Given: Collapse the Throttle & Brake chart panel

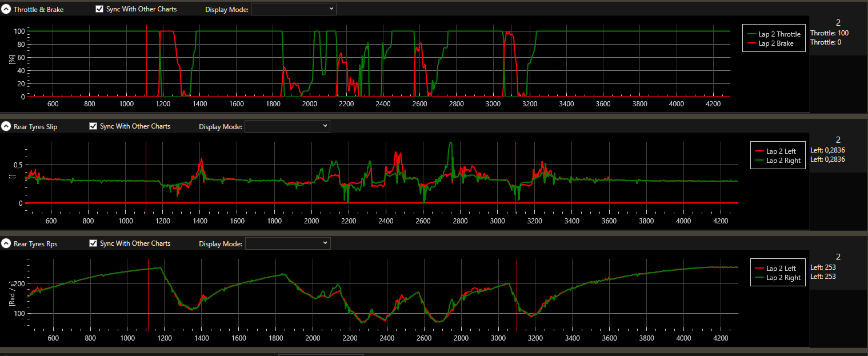Looking at the screenshot, I should click(x=6, y=10).
